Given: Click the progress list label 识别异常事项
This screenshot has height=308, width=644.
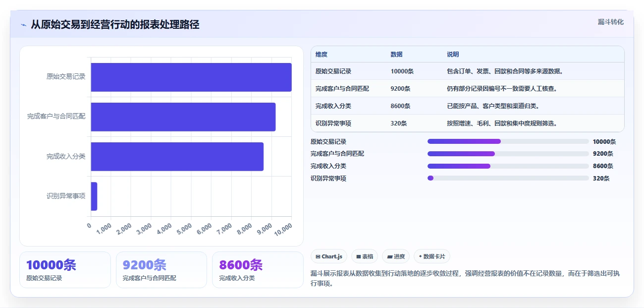Looking at the screenshot, I should [x=328, y=179].
